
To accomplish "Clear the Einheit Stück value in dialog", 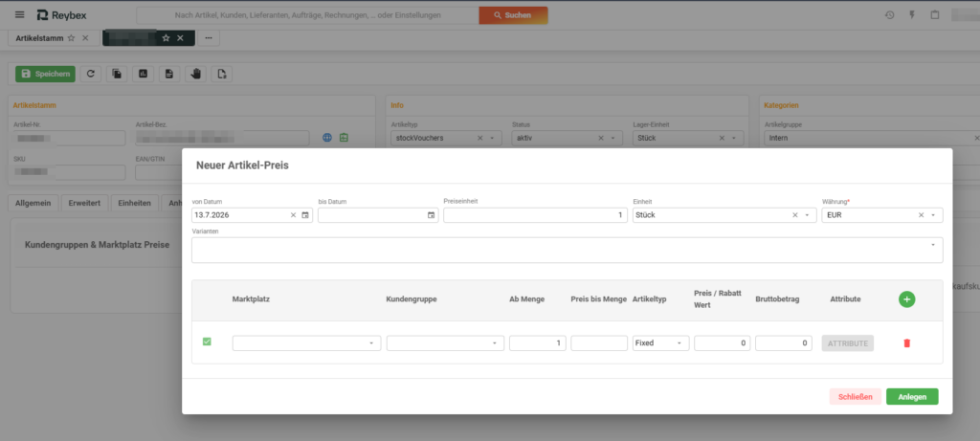I will pyautogui.click(x=795, y=215).
